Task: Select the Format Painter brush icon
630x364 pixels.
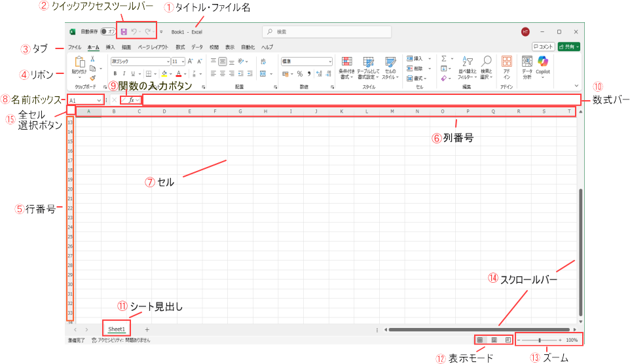Action: [x=93, y=77]
